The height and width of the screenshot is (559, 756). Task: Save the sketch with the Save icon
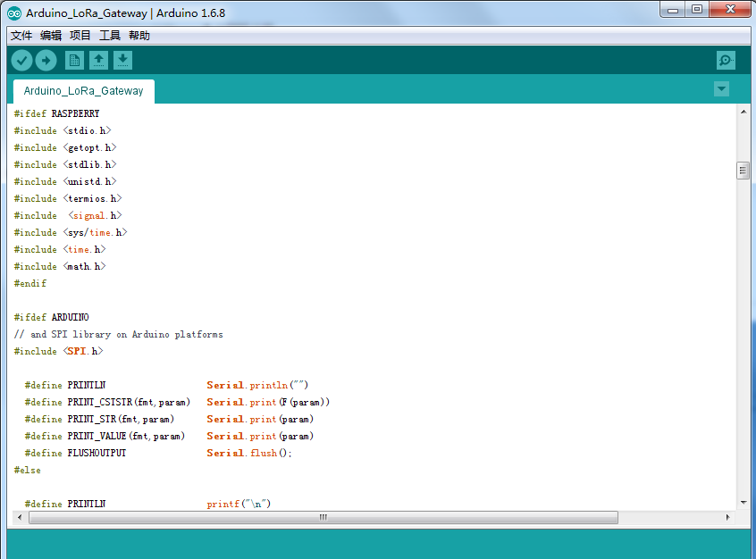(123, 61)
